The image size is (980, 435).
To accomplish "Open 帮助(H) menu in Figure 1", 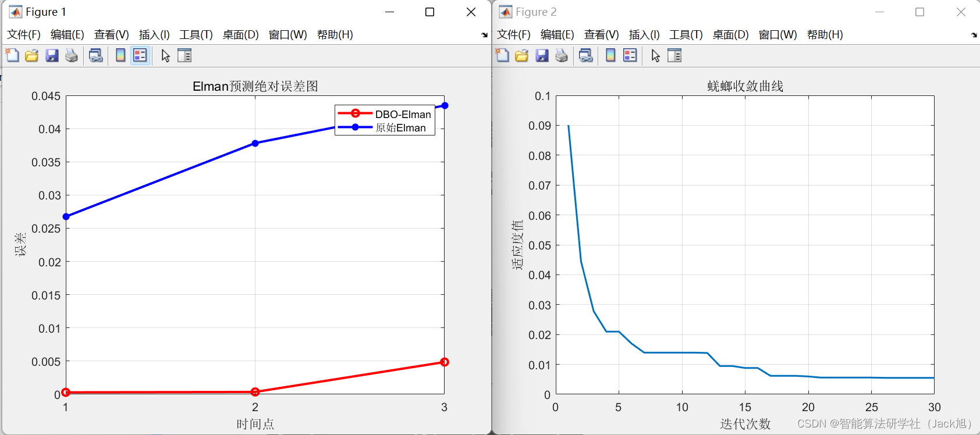I will click(335, 35).
